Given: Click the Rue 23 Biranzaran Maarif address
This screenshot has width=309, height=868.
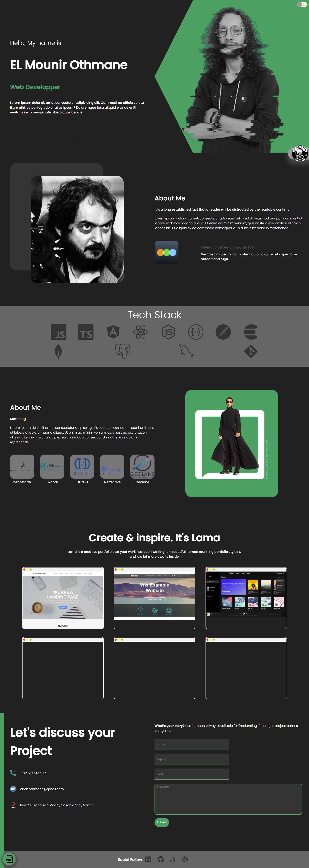Looking at the screenshot, I should (56, 805).
